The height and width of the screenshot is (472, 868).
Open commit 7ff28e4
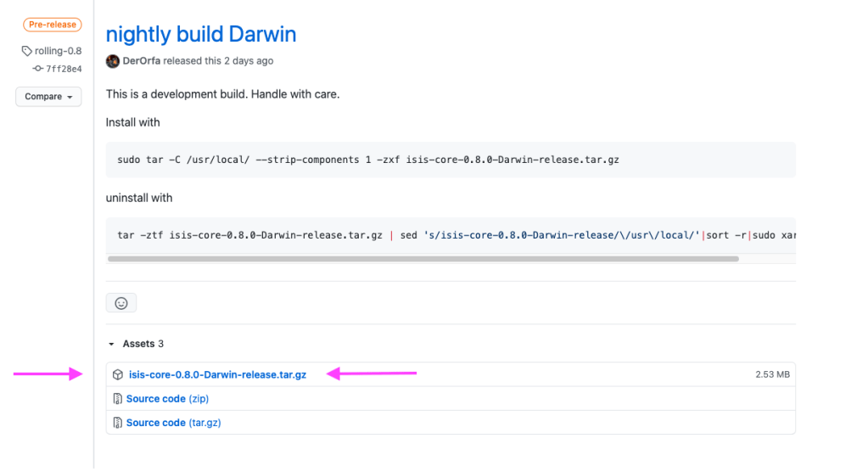coord(64,68)
